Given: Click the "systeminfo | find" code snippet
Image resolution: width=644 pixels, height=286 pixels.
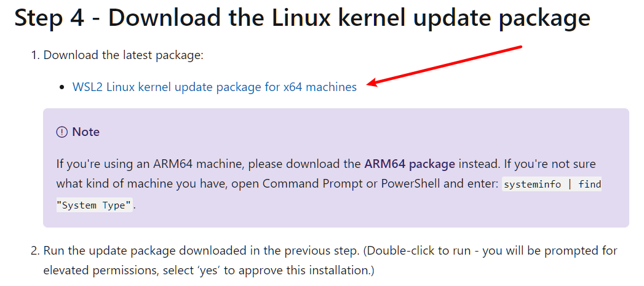Looking at the screenshot, I should 551,184.
